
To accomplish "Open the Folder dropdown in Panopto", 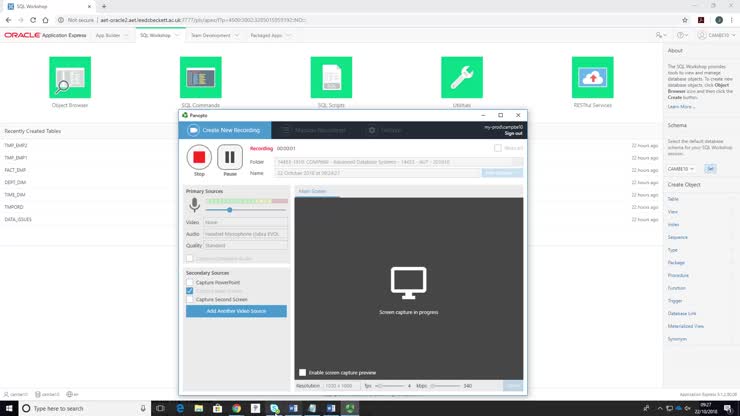I will 399,162.
